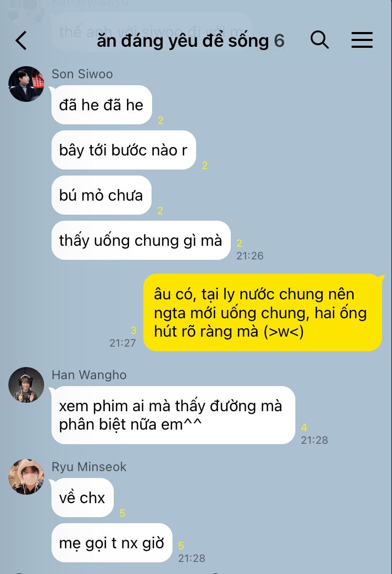Open the chat search magnifier
Viewport: 392px width, 574px height.
tap(320, 39)
